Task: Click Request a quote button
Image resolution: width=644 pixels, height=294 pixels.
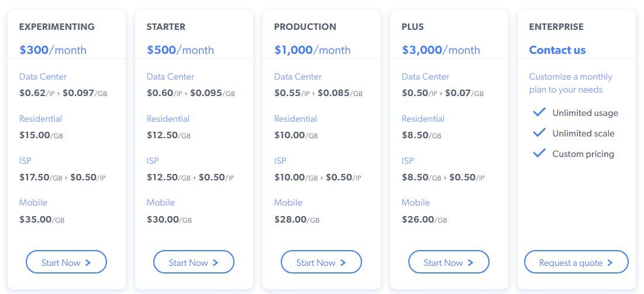Action: (x=576, y=262)
